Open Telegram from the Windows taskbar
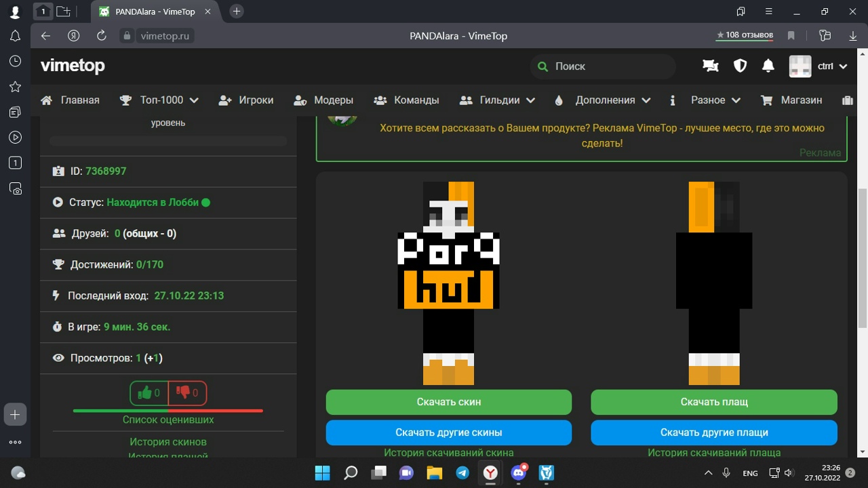 pyautogui.click(x=462, y=472)
